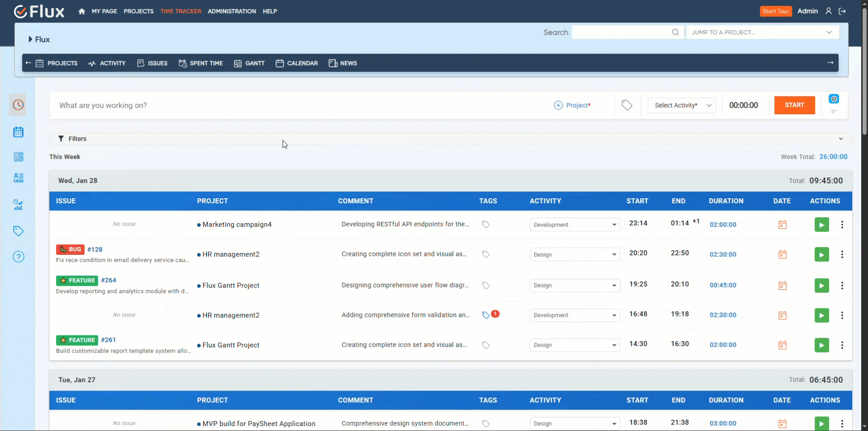Screen dimensions: 868x431
Task: Open issue #128 link
Action: click(95, 249)
